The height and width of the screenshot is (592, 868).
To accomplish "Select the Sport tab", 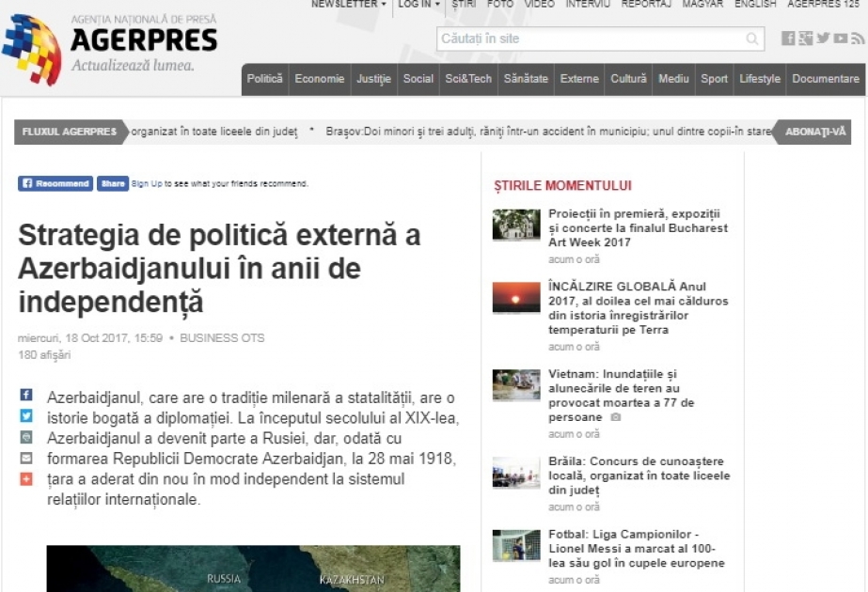I will [x=714, y=79].
